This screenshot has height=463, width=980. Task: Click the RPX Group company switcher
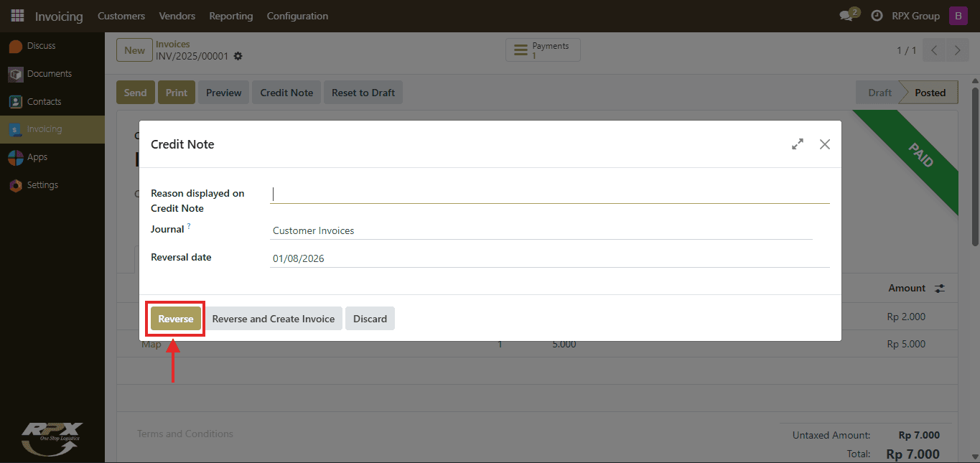point(915,16)
